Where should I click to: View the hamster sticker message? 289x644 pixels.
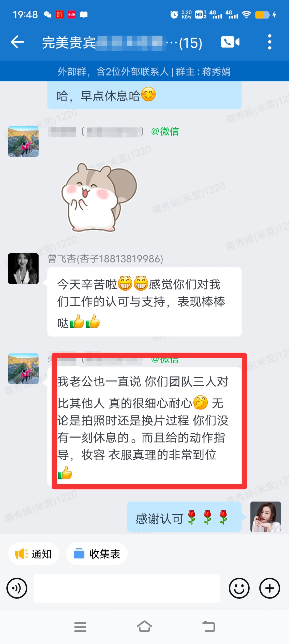(x=99, y=197)
